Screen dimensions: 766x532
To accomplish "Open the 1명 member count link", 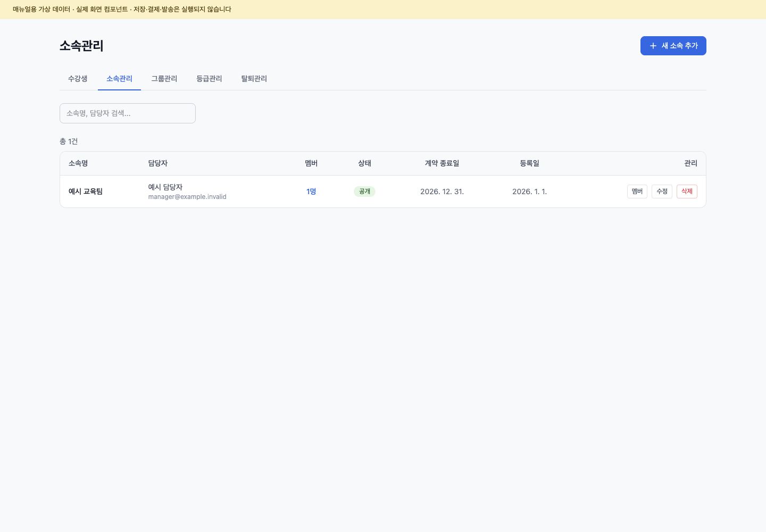I will pos(311,192).
